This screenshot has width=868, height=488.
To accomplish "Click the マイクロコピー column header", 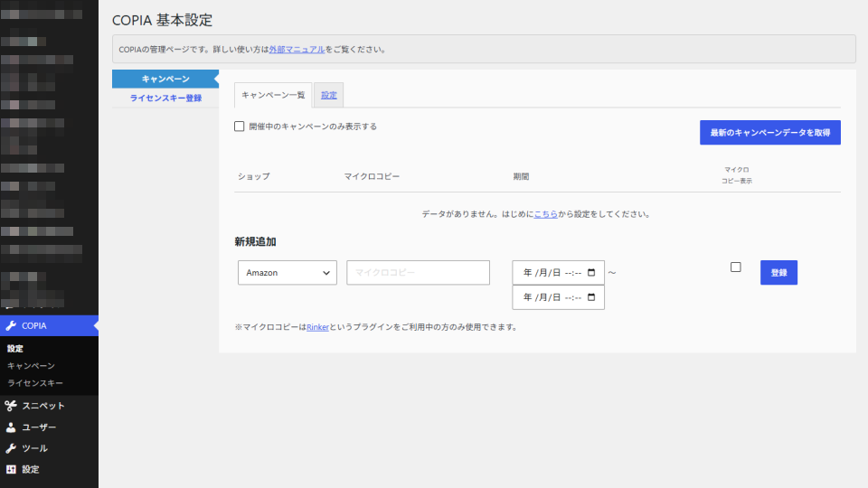I will click(x=372, y=176).
